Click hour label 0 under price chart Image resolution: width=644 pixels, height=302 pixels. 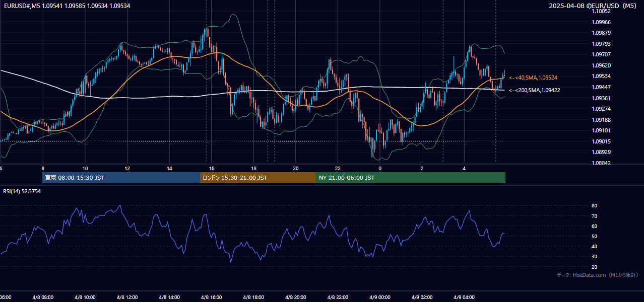(x=380, y=168)
